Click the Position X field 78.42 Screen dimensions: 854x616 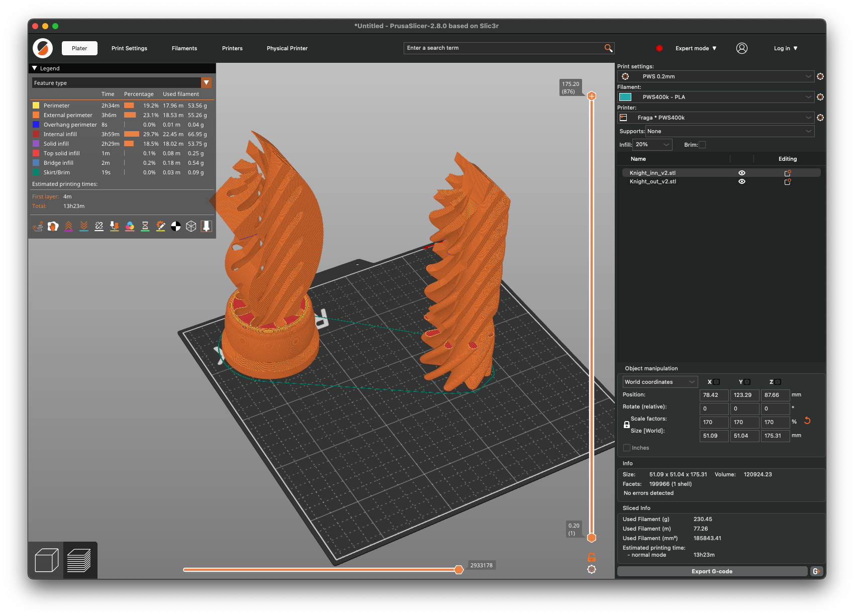[x=714, y=395]
